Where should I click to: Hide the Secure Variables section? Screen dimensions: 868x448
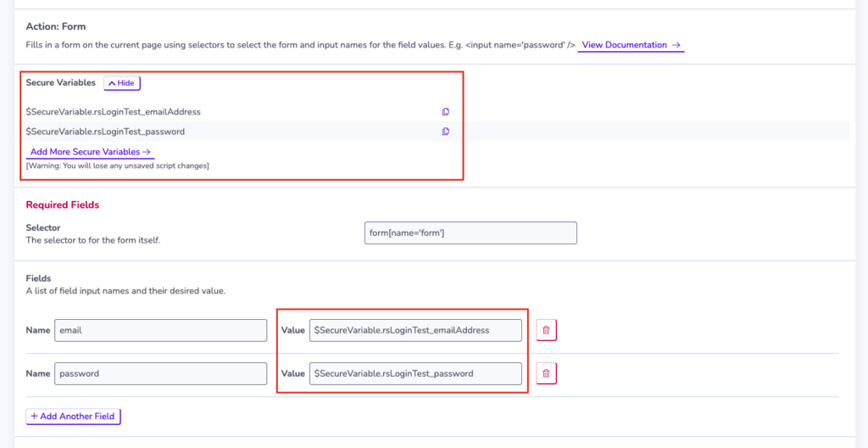(x=122, y=82)
